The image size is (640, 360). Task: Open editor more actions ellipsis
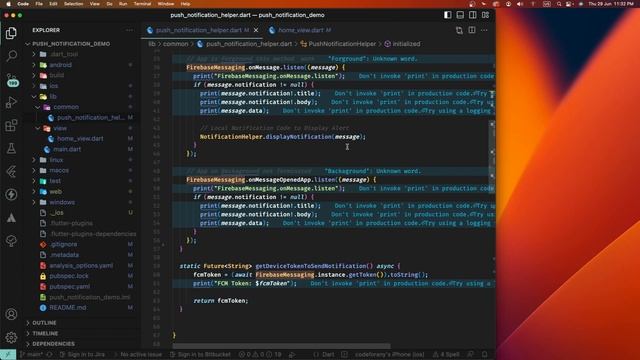click(x=484, y=30)
